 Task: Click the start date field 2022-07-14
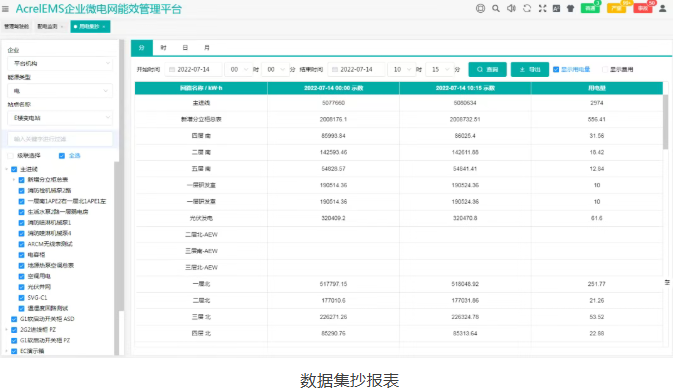(193, 70)
